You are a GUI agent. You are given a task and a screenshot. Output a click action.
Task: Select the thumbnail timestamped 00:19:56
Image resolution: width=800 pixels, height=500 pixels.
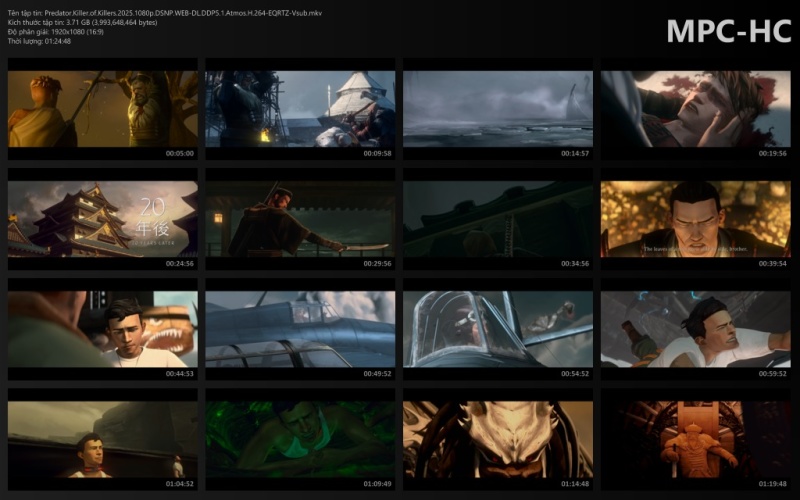695,109
